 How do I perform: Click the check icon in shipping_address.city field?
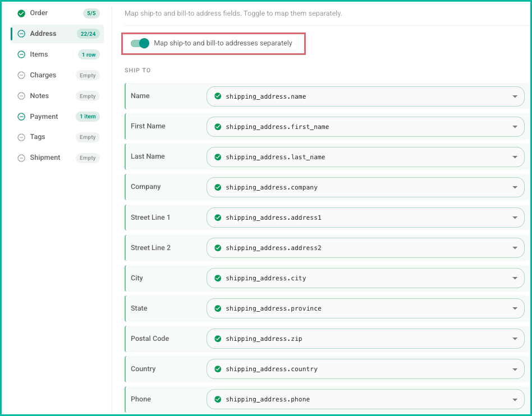218,278
